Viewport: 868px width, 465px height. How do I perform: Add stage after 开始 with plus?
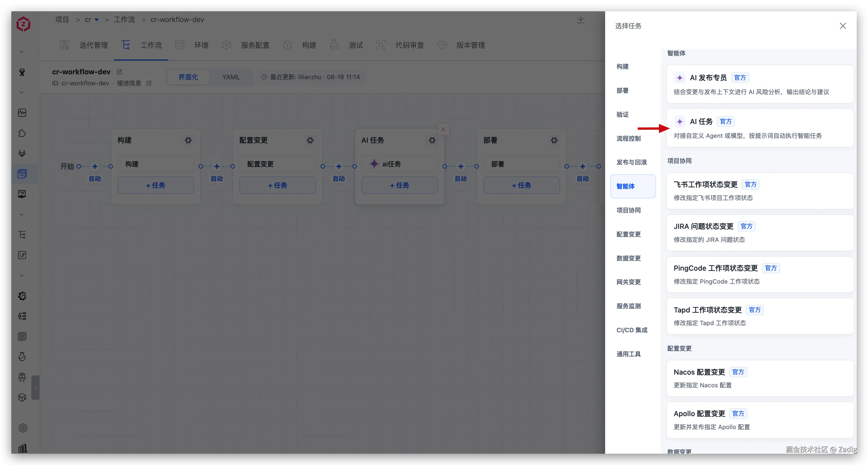[x=95, y=166]
